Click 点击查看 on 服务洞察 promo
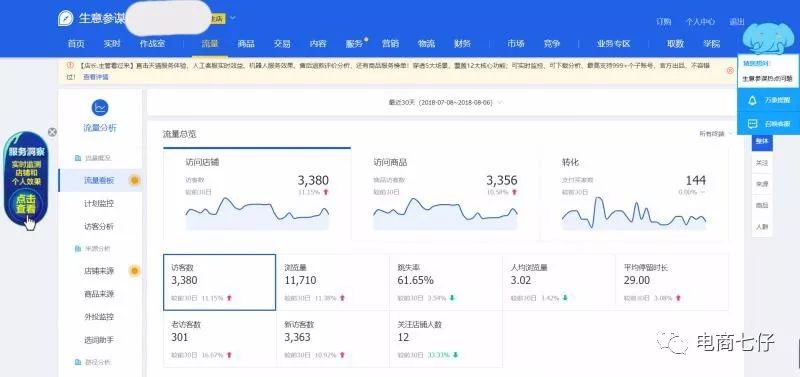The image size is (800, 377). pos(26,204)
